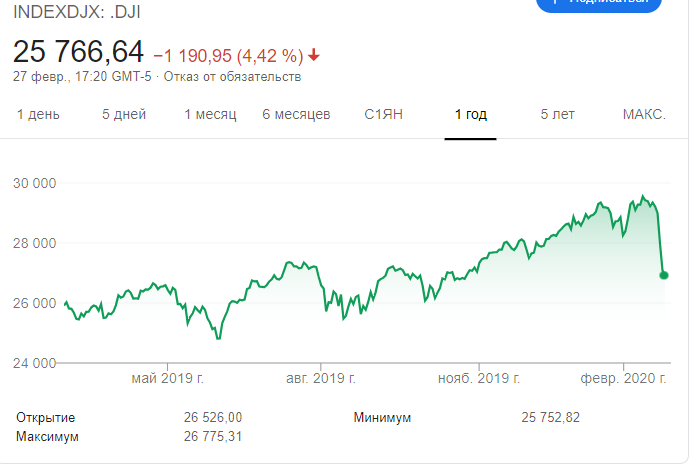Image resolution: width=690 pixels, height=467 pixels.
Task: Click the opening value "26 526,00"
Action: (213, 417)
